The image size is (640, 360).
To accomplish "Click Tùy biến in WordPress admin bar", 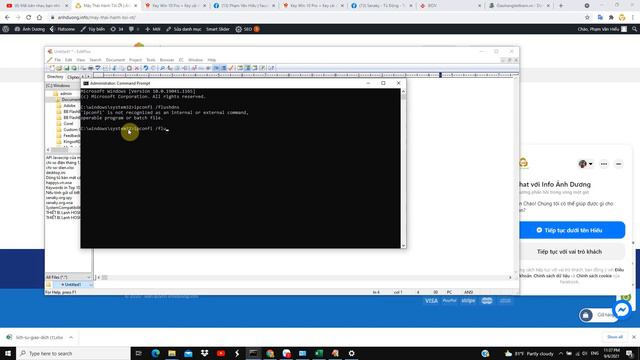I will click(x=93, y=29).
